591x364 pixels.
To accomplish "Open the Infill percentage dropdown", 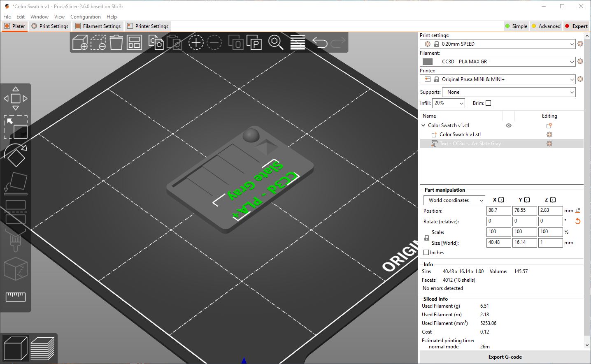I will point(449,103).
